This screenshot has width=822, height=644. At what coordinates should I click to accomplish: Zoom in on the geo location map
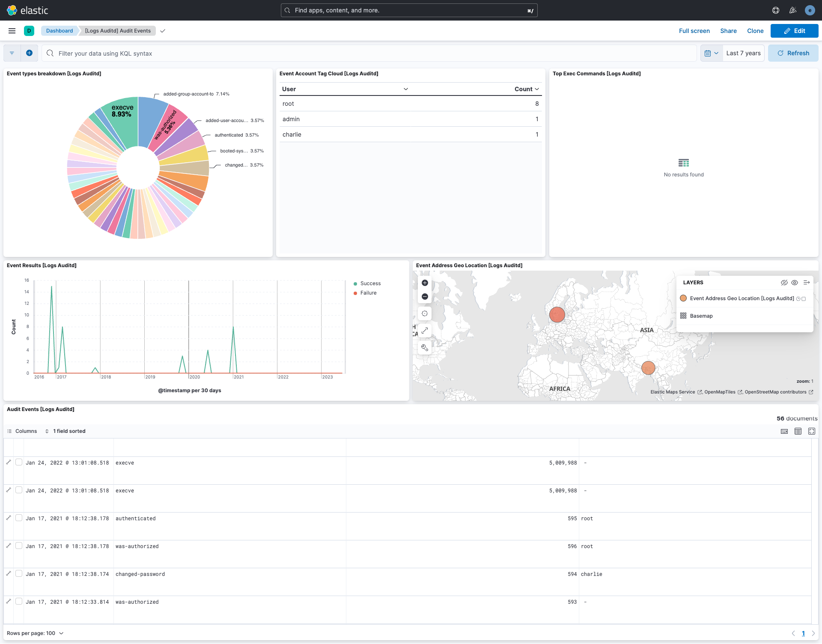(x=425, y=283)
